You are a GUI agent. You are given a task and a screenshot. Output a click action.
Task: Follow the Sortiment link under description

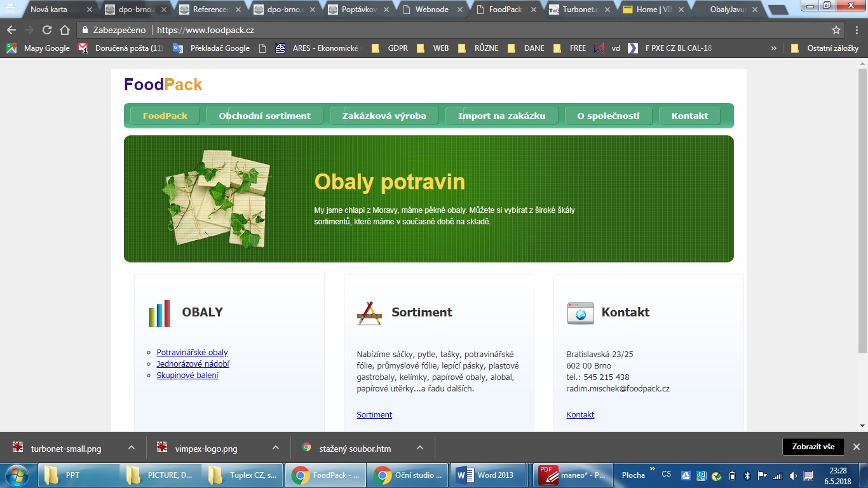(374, 414)
